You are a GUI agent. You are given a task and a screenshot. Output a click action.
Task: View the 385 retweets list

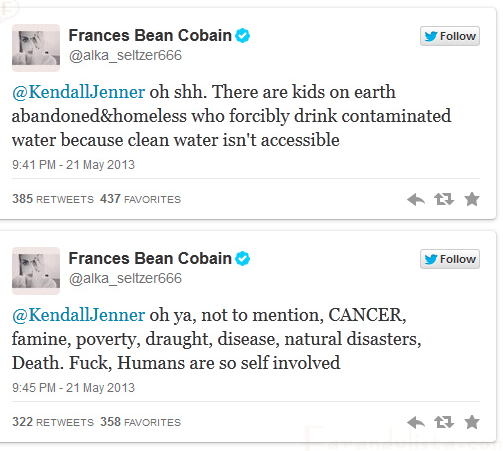tap(53, 199)
